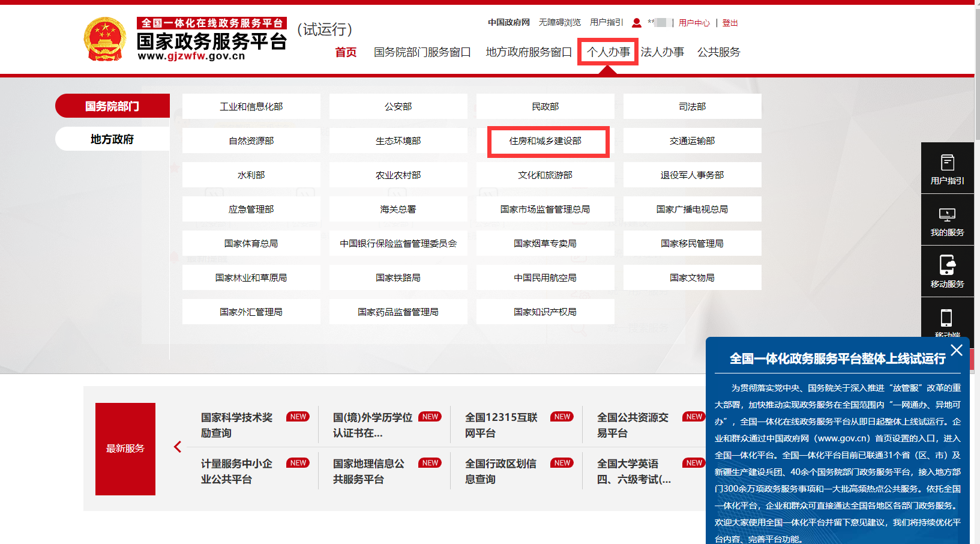This screenshot has height=544, width=980.
Task: Open the 法人办事 menu item
Action: [663, 52]
